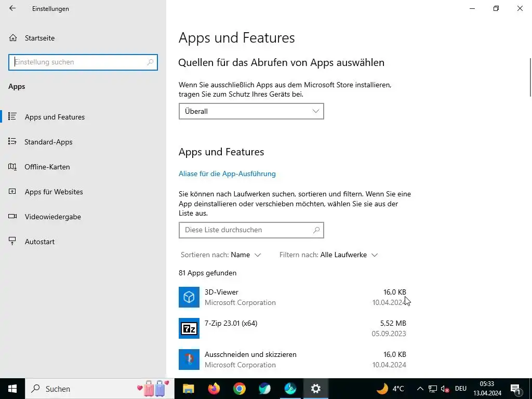
Task: Select Videowiedergabe in sidebar
Action: 53,217
